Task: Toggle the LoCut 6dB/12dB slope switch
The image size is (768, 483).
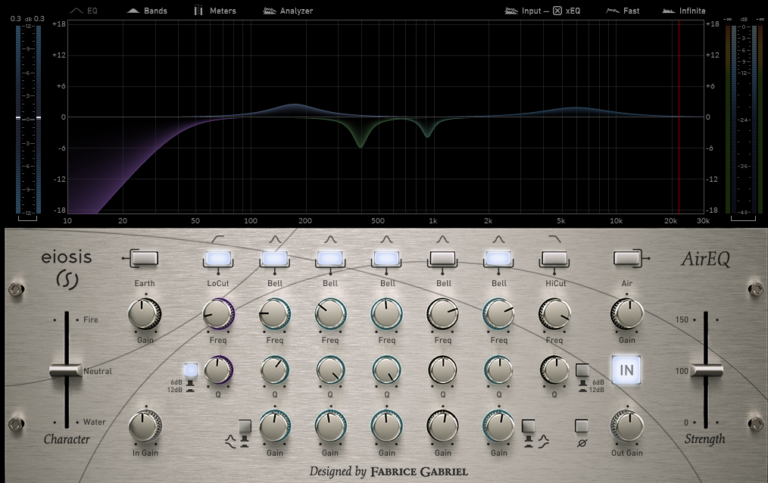Action: (191, 370)
